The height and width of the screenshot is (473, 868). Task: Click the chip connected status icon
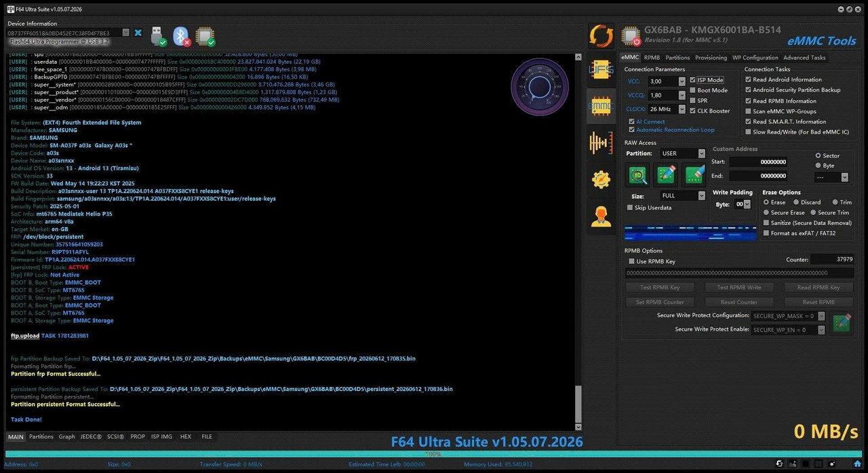205,37
